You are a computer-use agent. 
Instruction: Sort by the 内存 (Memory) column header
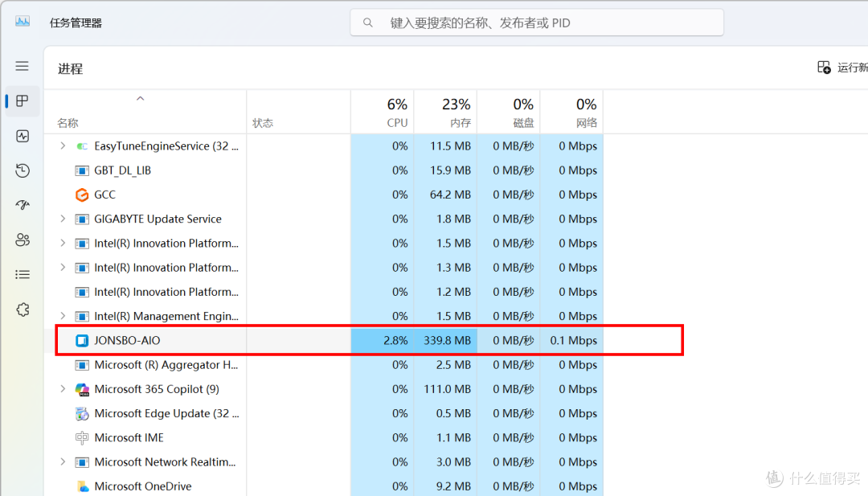[x=445, y=112]
